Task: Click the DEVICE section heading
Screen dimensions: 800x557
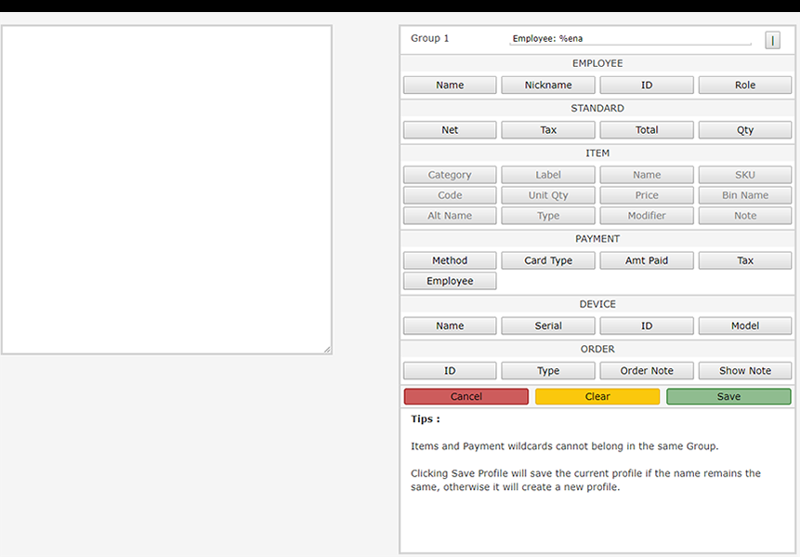Action: point(597,304)
